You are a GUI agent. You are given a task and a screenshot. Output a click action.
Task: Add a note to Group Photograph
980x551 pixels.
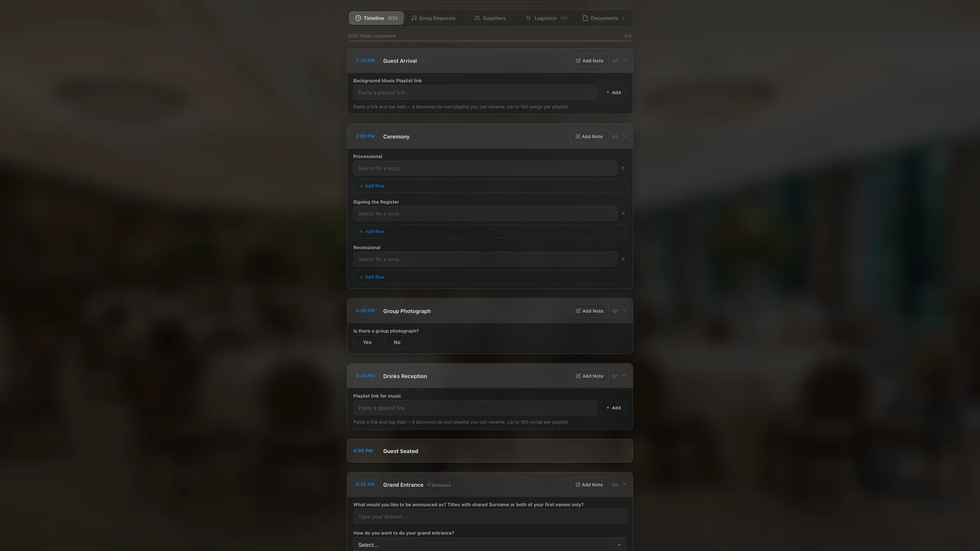(x=589, y=311)
